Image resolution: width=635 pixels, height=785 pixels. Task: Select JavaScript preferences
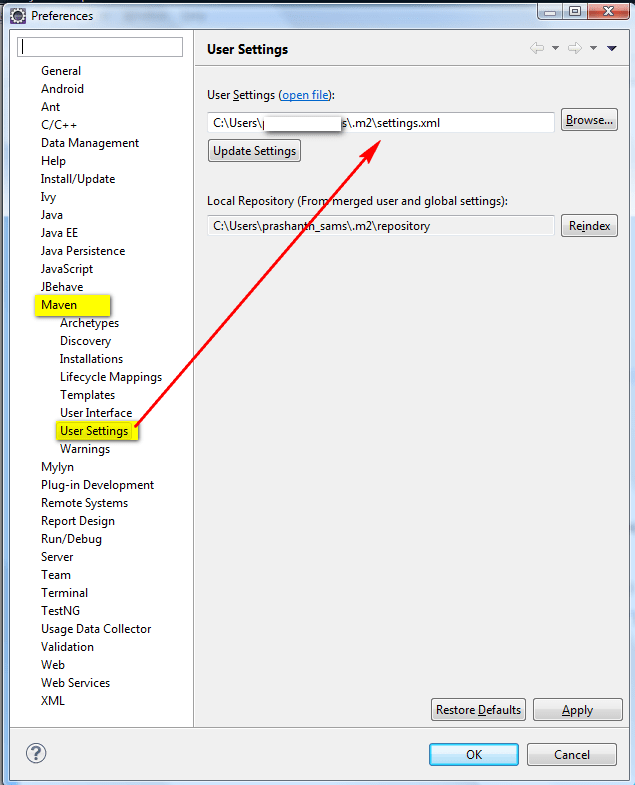(67, 269)
